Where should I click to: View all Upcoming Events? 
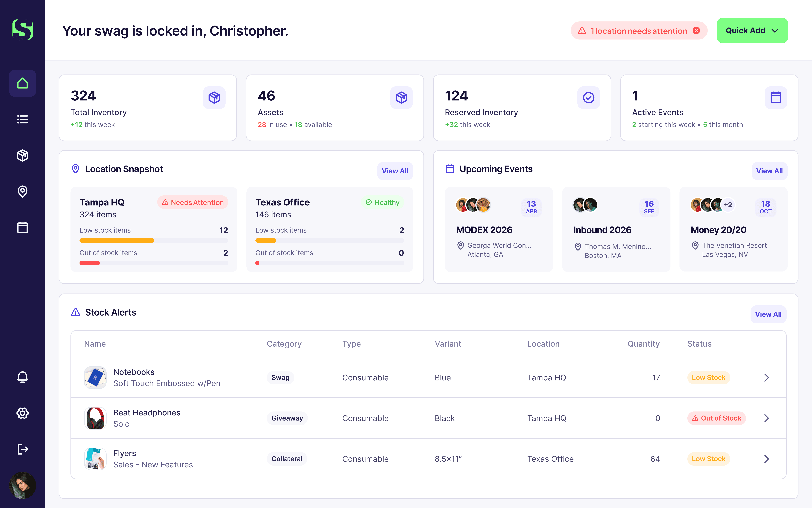coord(769,171)
